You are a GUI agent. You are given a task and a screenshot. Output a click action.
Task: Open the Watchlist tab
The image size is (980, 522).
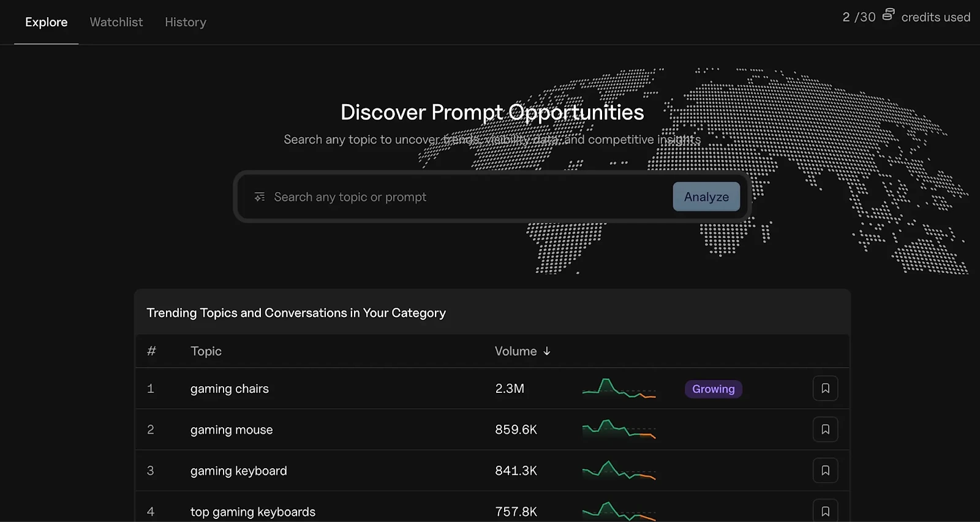[116, 22]
